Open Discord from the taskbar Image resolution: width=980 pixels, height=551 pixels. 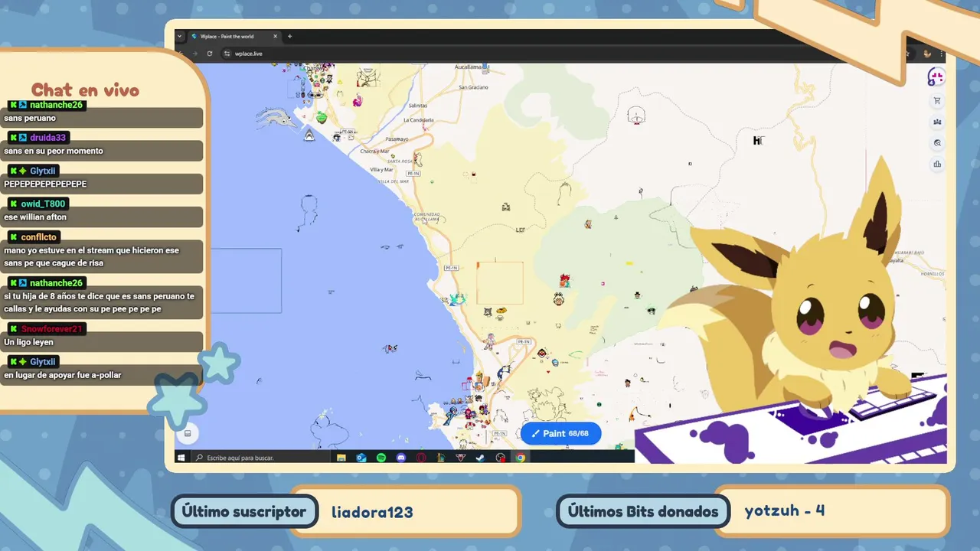point(401,458)
